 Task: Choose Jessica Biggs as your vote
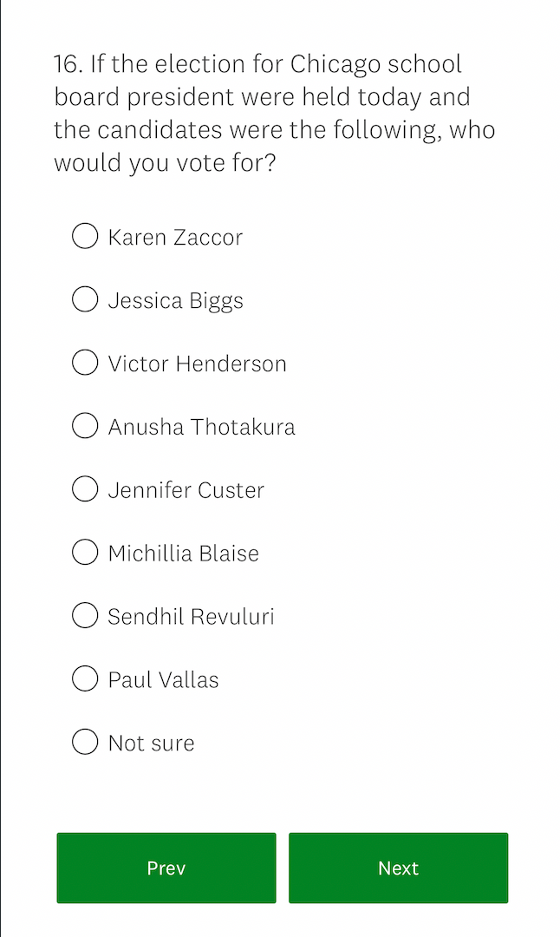84,299
